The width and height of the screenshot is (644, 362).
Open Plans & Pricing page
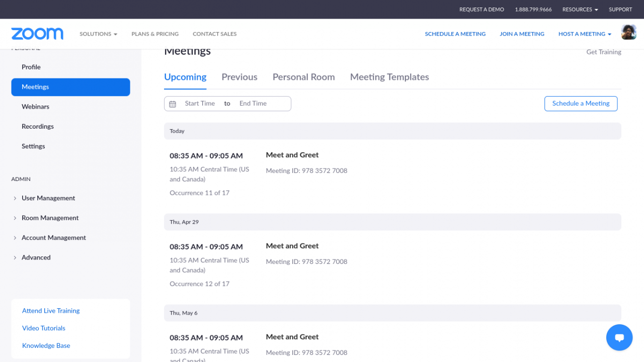(155, 34)
